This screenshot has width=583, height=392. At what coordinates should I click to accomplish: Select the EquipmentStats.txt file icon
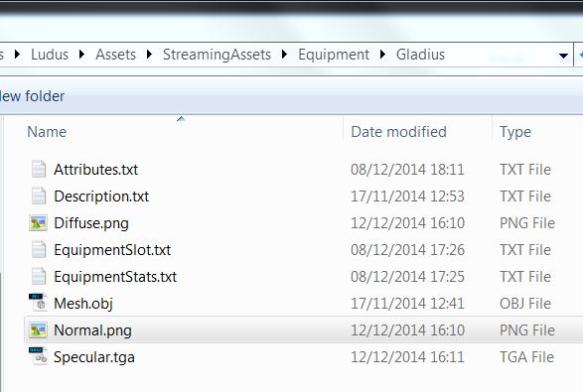point(39,276)
